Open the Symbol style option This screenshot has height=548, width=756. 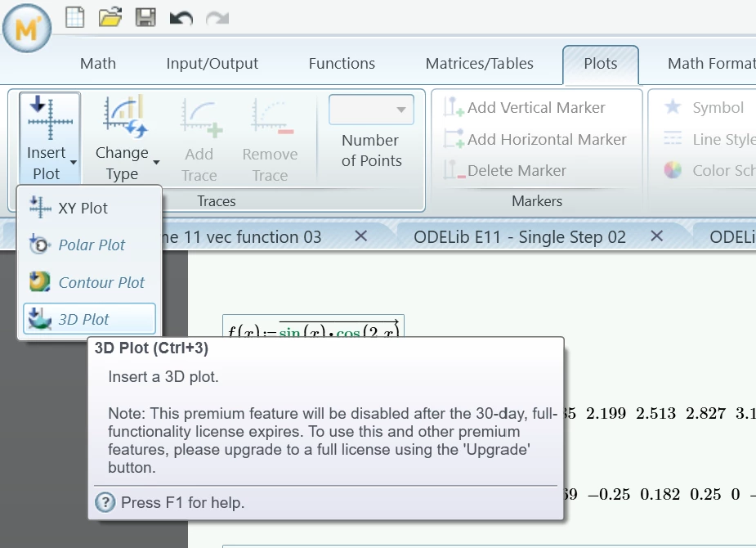click(x=704, y=107)
